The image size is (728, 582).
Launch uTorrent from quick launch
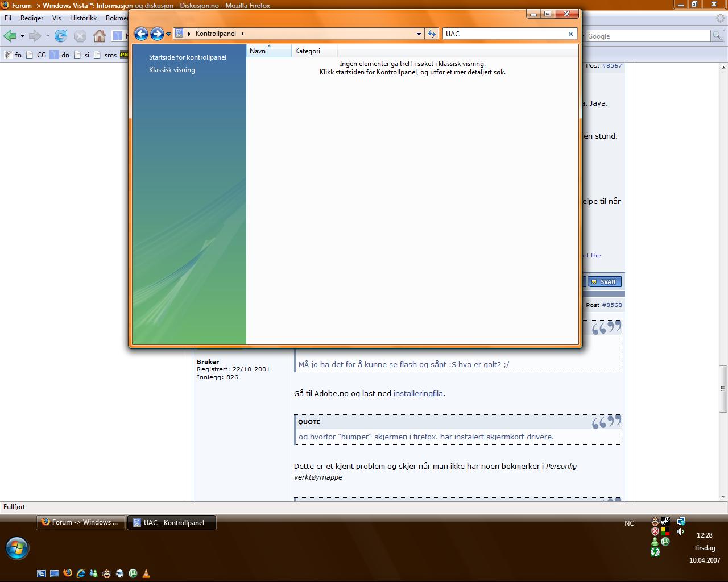click(x=133, y=574)
